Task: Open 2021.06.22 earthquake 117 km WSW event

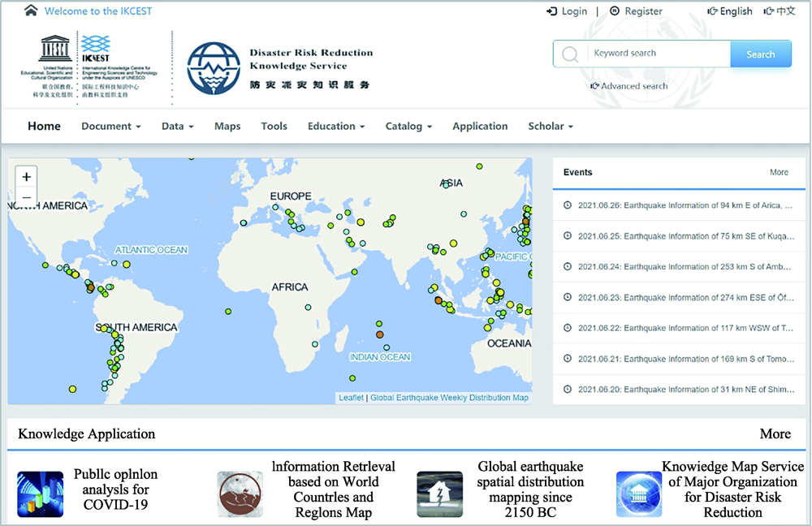Action: pos(685,328)
